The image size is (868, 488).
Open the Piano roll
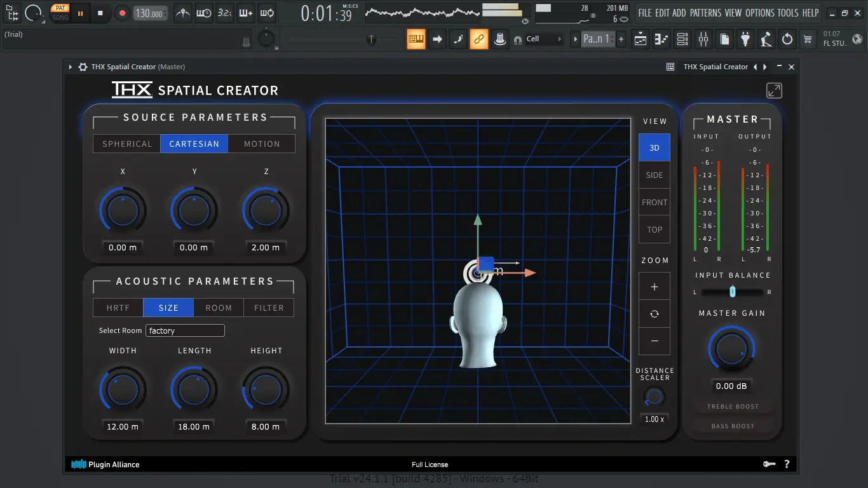point(661,39)
